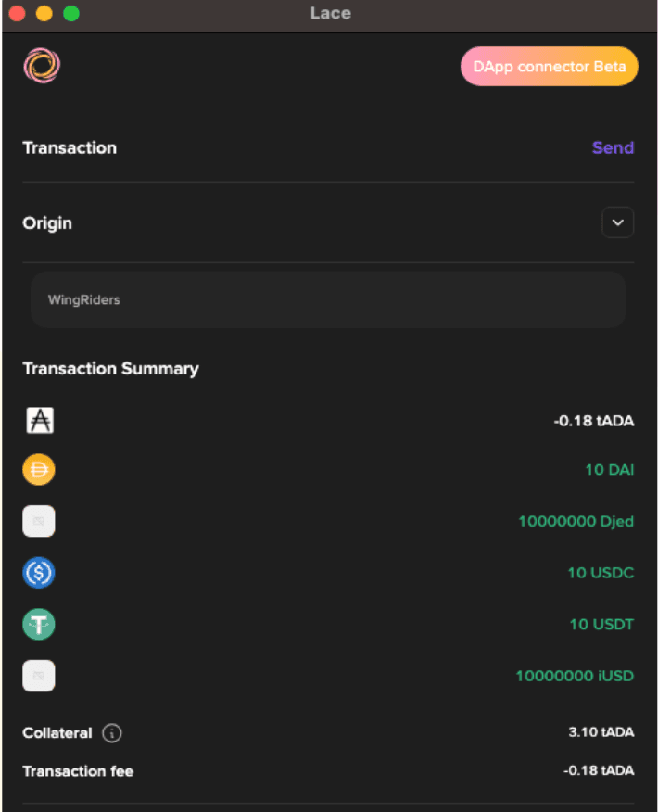This screenshot has width=658, height=812.
Task: Select the USDT Tether icon
Action: coord(39,624)
